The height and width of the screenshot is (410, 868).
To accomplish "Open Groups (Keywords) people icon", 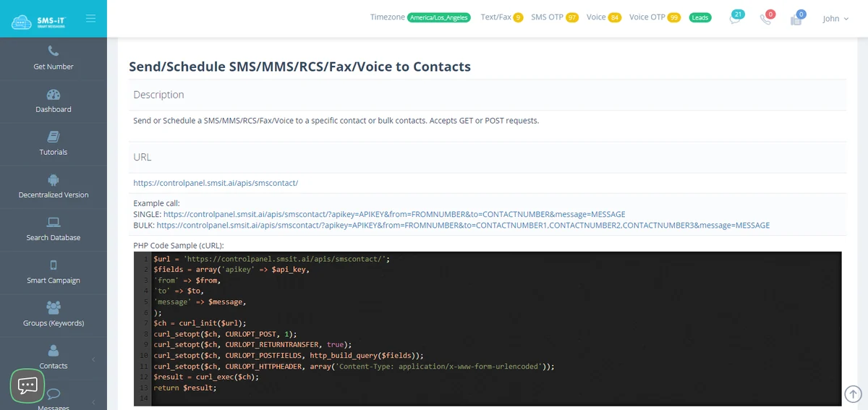I will (x=54, y=307).
